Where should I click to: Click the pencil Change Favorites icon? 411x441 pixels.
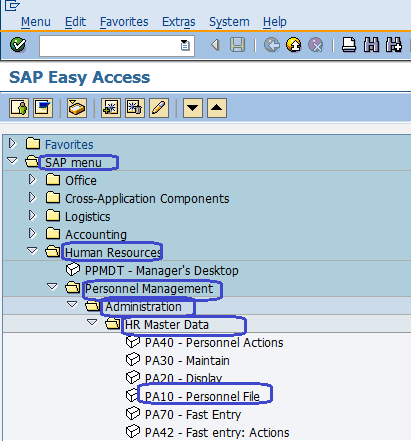tap(159, 108)
